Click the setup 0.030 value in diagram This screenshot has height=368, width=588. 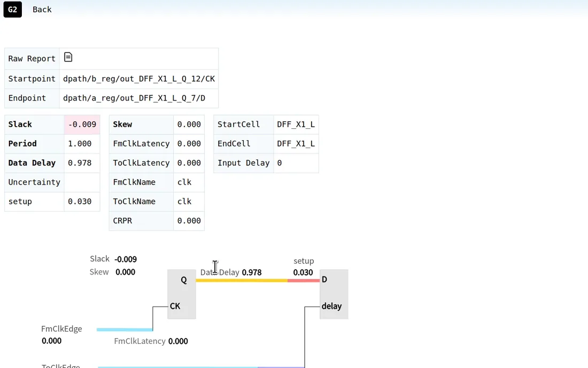[x=303, y=272]
